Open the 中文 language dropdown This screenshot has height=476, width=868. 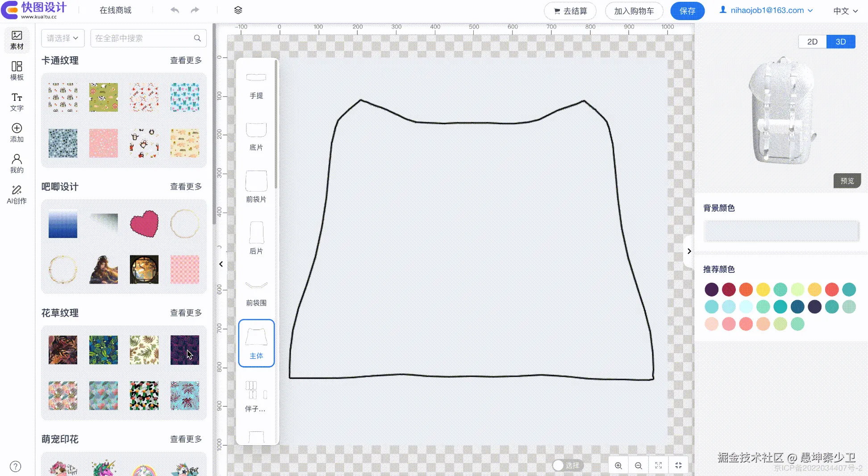[x=844, y=11]
